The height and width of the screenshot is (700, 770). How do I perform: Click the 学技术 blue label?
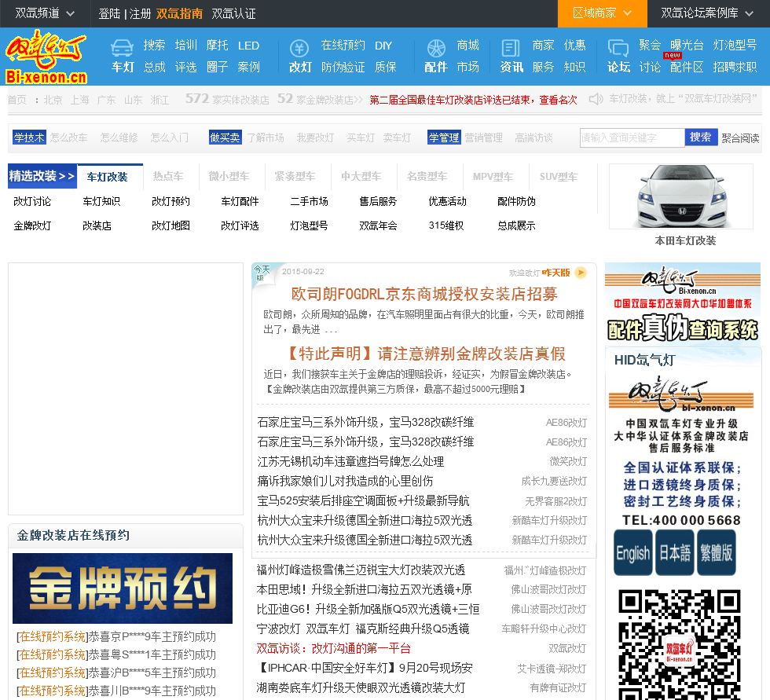tap(29, 137)
